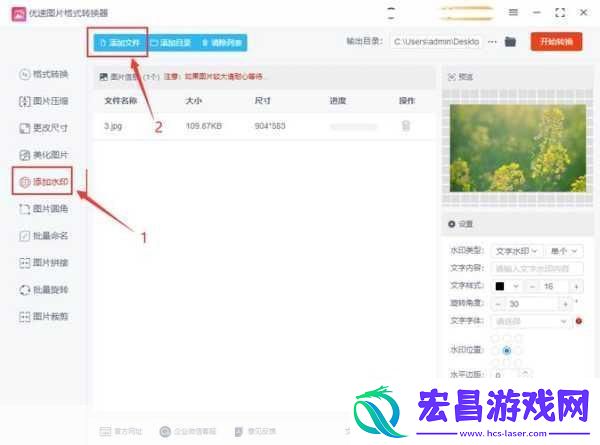Screen dimensions: 600x445
Task: Click the rotation angle value 30
Action: [x=514, y=304]
